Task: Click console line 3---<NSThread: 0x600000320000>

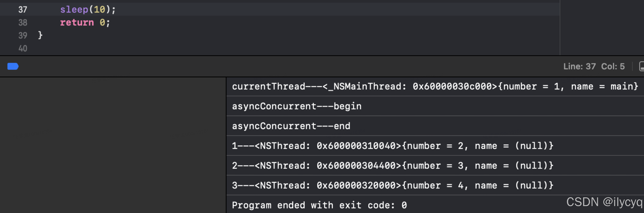Action: click(392, 185)
